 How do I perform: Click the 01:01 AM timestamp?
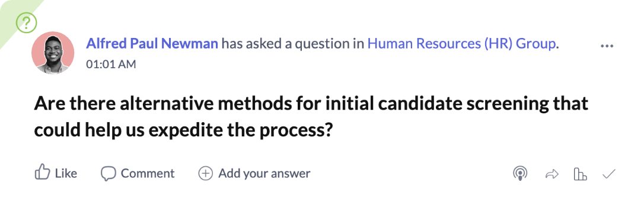click(x=111, y=65)
